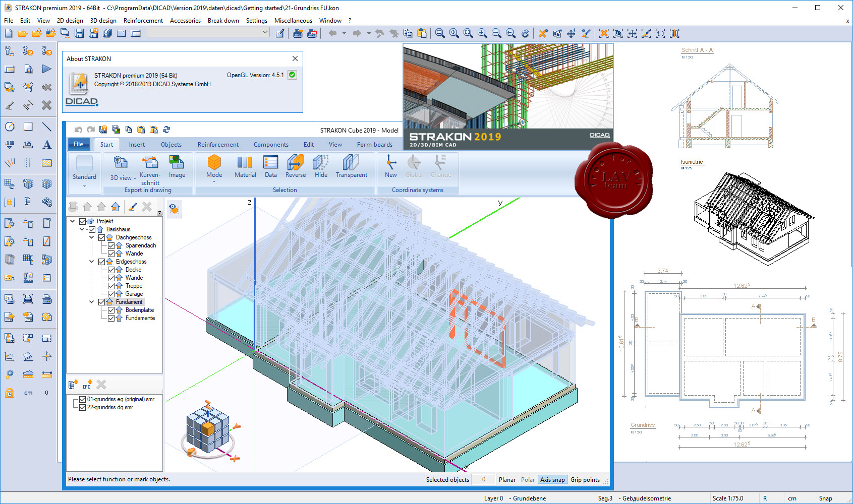Select the rectangle drawing tool in the left toolbox
The height and width of the screenshot is (504, 853).
28,127
